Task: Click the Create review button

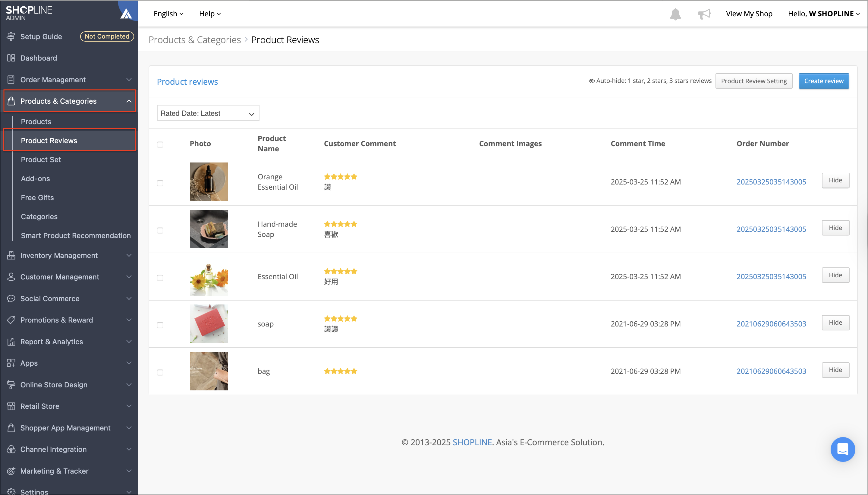Action: coord(823,81)
